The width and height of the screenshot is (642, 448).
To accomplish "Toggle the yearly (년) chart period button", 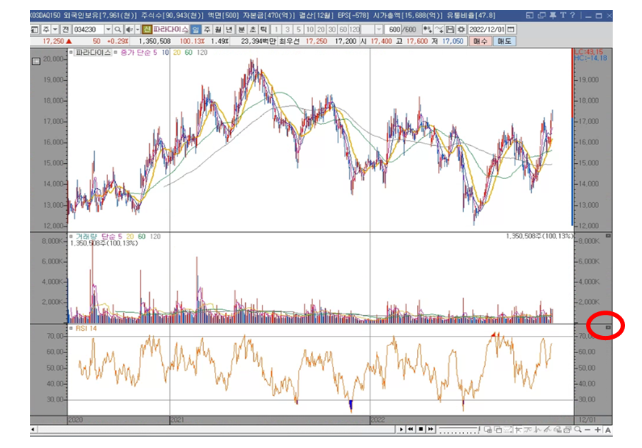I will click(230, 29).
